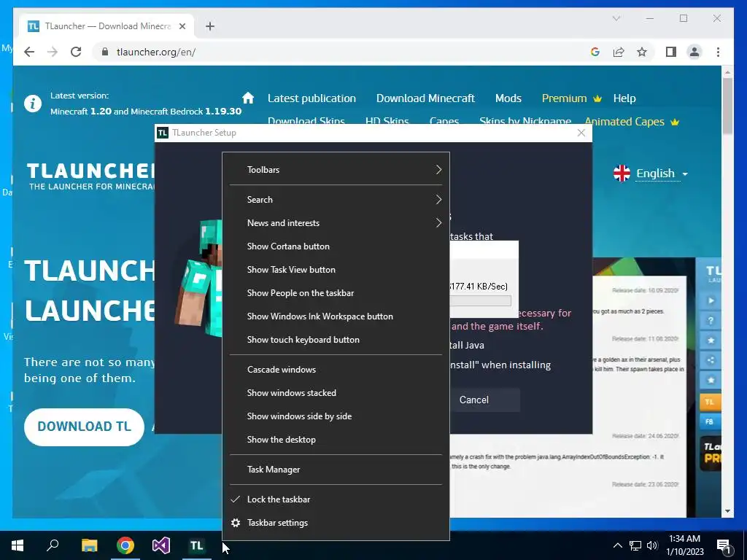The width and height of the screenshot is (747, 560).
Task: Toggle Show Task View button
Action: tap(336, 270)
